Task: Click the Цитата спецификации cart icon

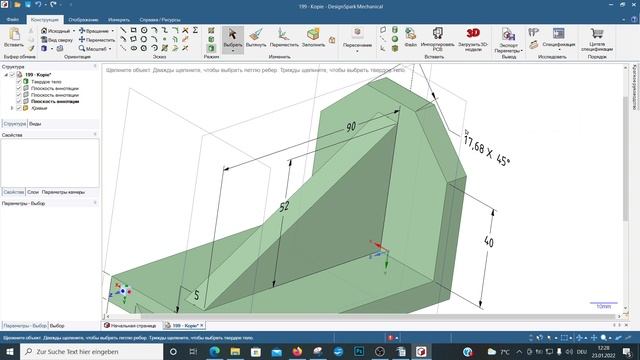Action: (597, 39)
